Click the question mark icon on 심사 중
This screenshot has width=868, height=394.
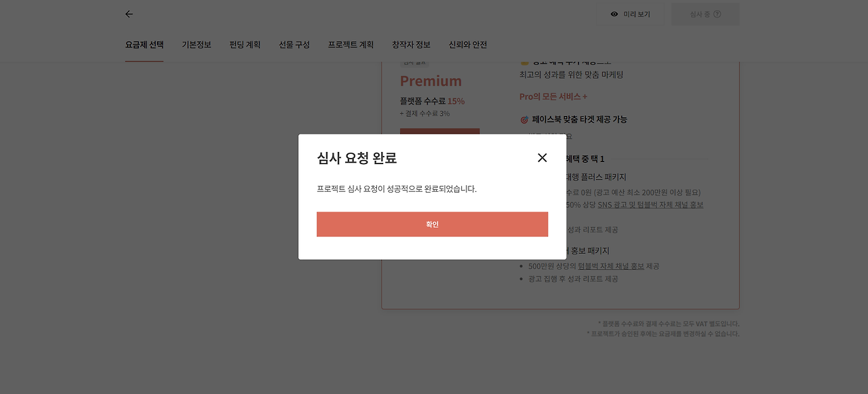pos(717,14)
